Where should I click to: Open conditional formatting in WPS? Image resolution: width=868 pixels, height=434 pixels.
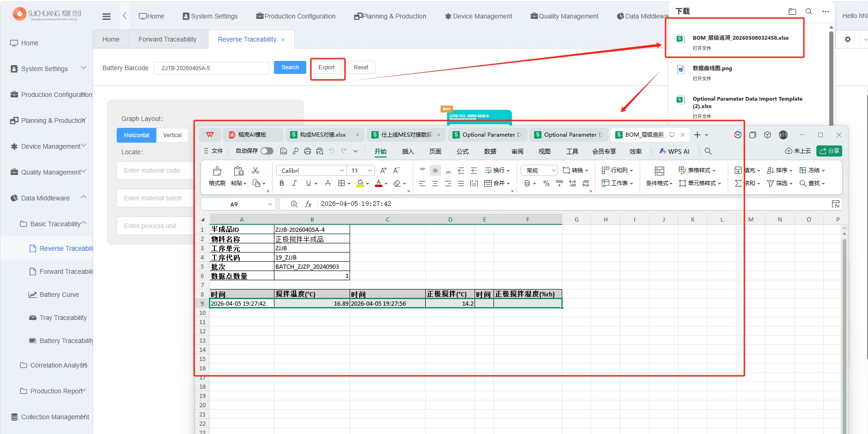[659, 176]
